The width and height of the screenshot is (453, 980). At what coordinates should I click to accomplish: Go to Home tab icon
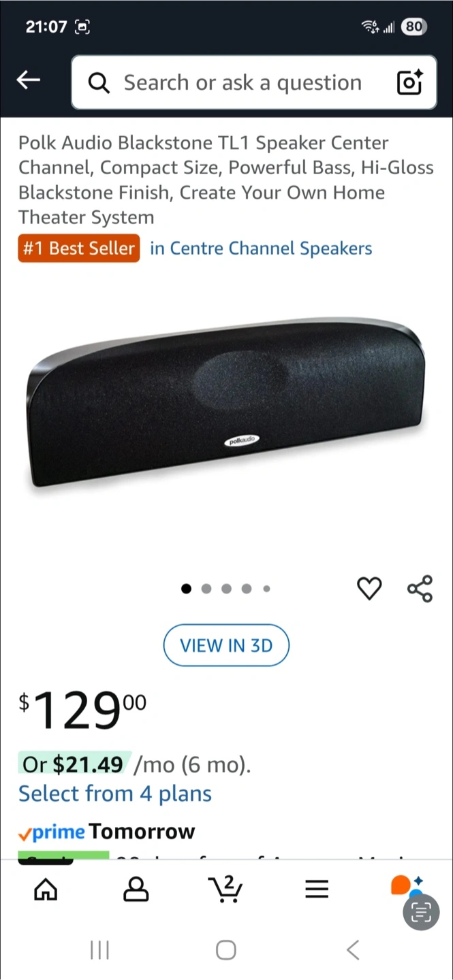click(46, 889)
